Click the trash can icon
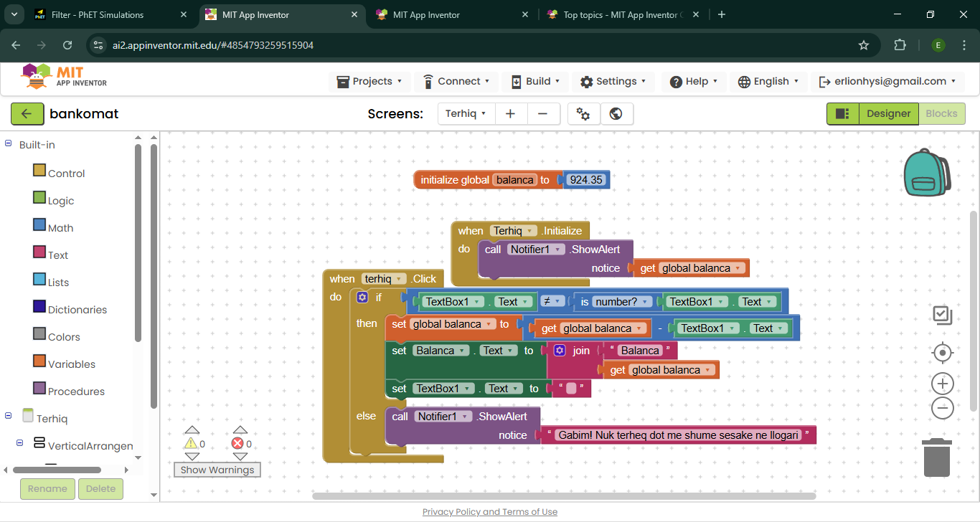Image resolution: width=980 pixels, height=522 pixels. click(x=937, y=458)
